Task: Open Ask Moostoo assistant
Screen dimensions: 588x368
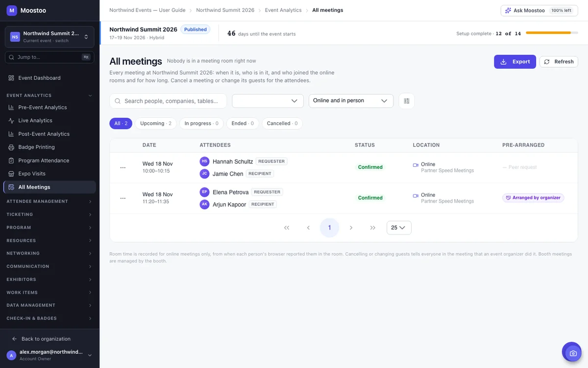Action: tap(539, 10)
